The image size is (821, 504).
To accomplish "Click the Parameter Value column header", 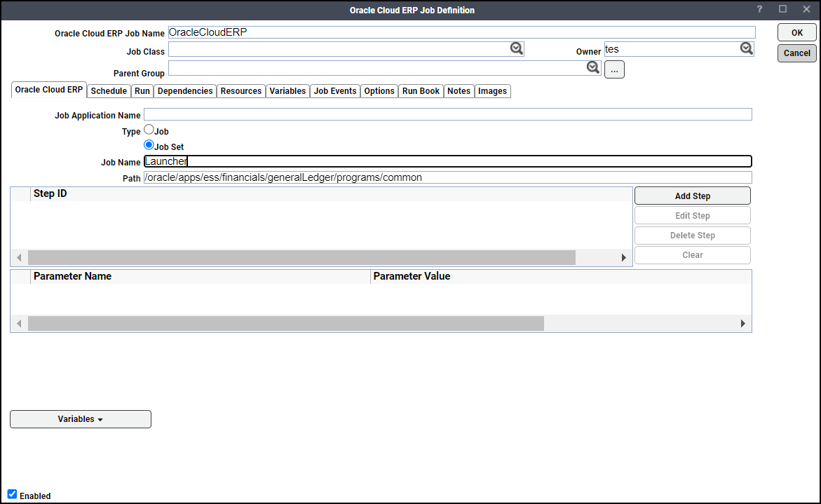I will pos(561,276).
